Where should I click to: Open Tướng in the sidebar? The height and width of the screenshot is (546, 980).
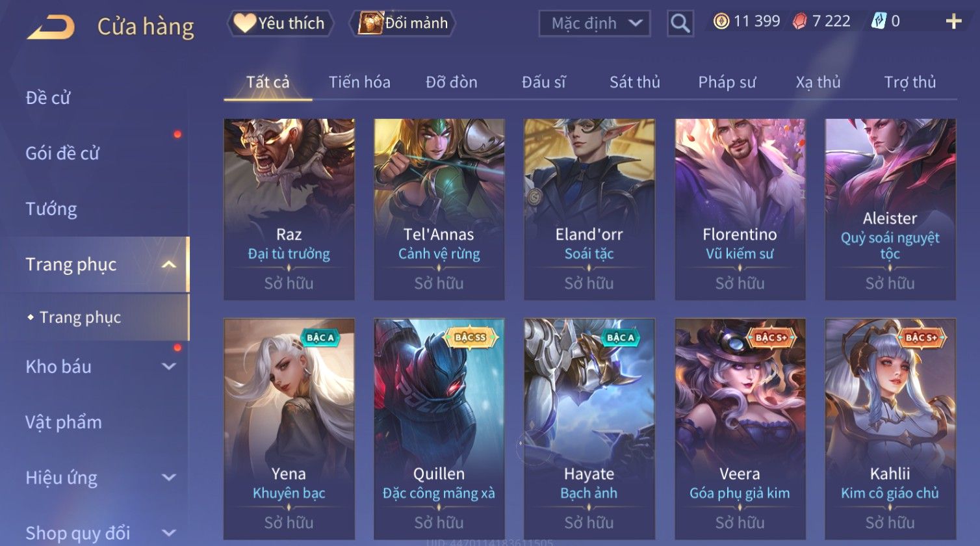[x=51, y=209]
